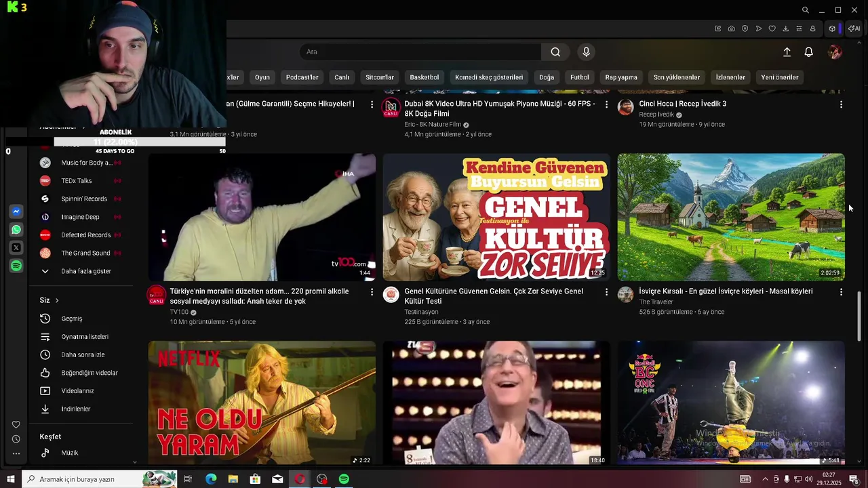The image size is (868, 488).
Task: Select the Canlı filter chip
Action: (342, 77)
